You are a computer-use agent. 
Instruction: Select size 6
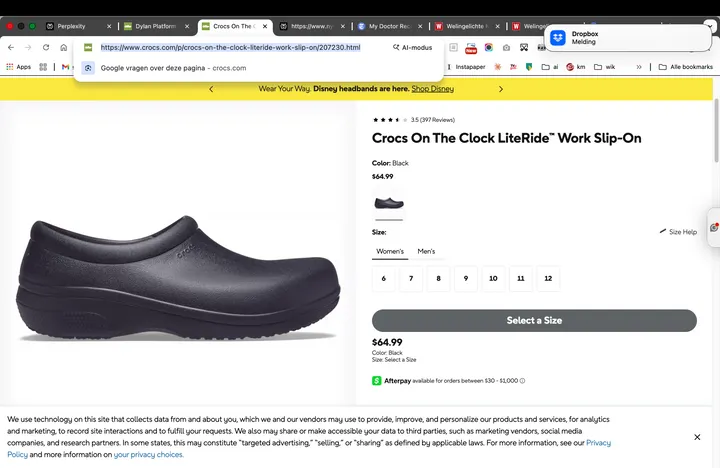pos(384,279)
